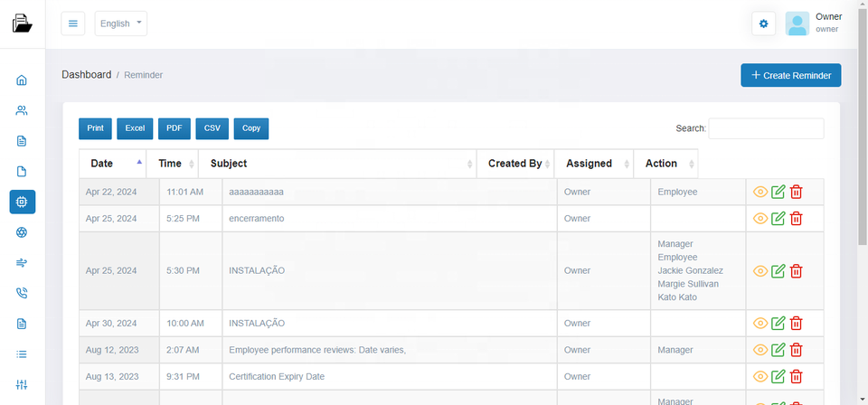868x405 pixels.
Task: Focus the Search input field
Action: tap(765, 128)
